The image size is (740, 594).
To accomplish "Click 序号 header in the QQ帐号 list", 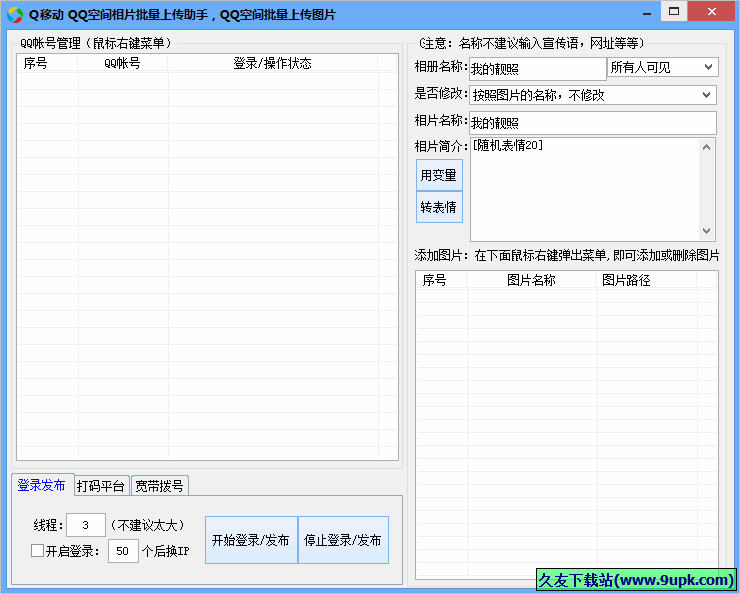I will click(47, 63).
